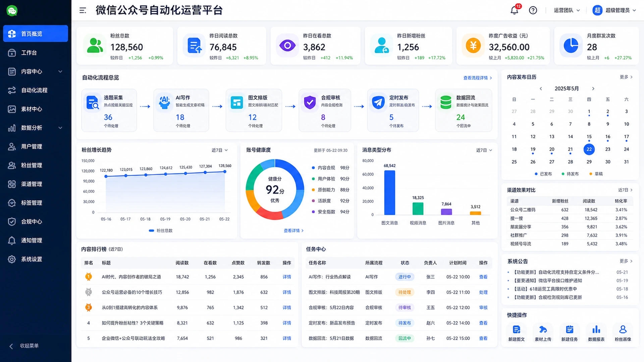Click the gold rank-1 medal icon
Viewport: 644px width, 362px height.
89,277
